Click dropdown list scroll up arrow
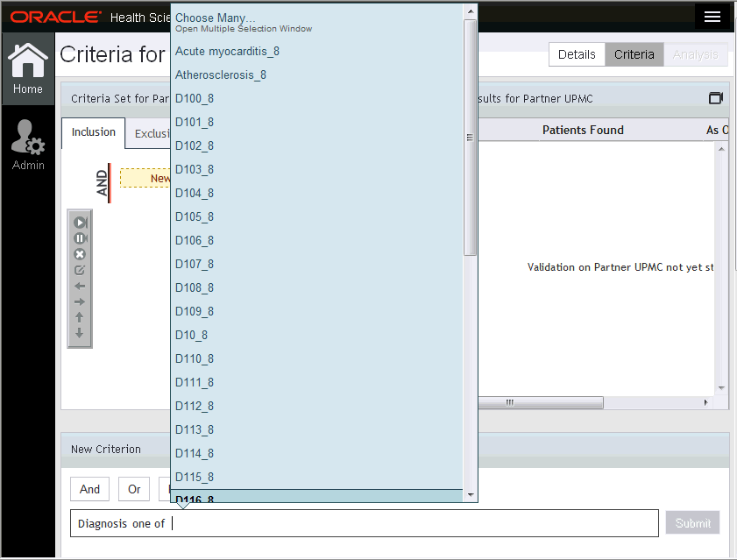 coord(470,11)
